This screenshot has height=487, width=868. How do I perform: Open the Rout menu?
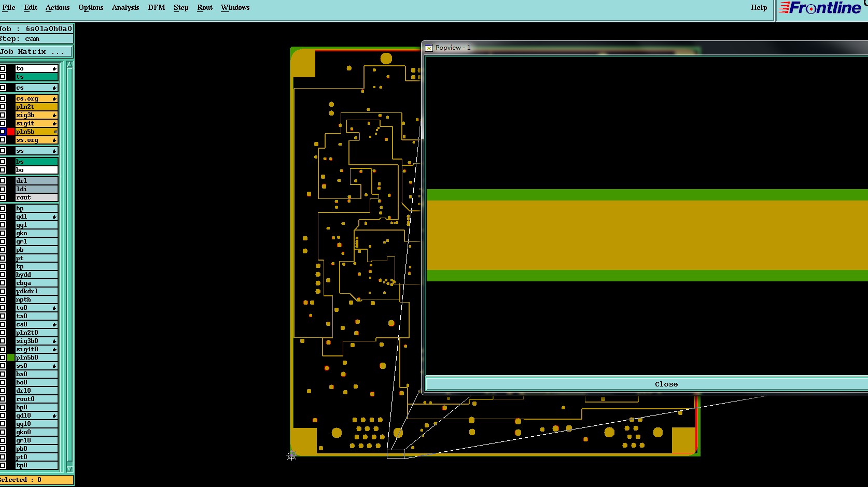pyautogui.click(x=205, y=7)
